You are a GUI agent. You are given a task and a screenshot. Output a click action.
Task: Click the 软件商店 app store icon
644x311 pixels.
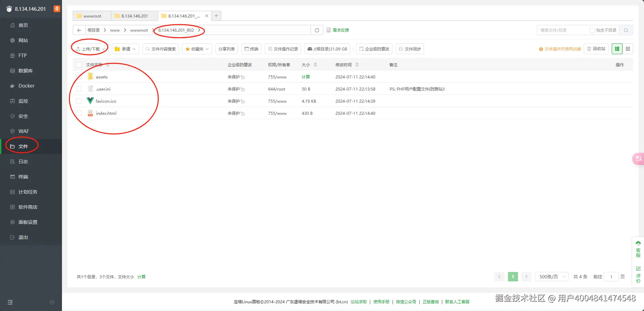coord(12,207)
